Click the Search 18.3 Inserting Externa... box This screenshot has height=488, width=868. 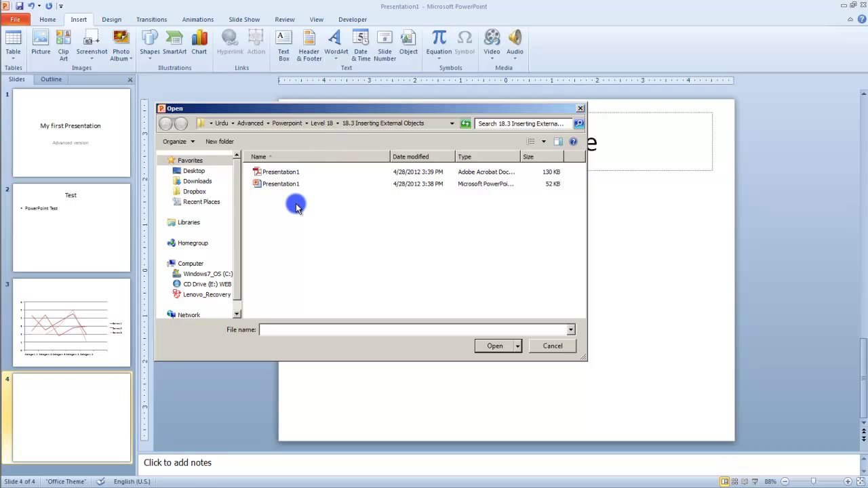pyautogui.click(x=523, y=123)
